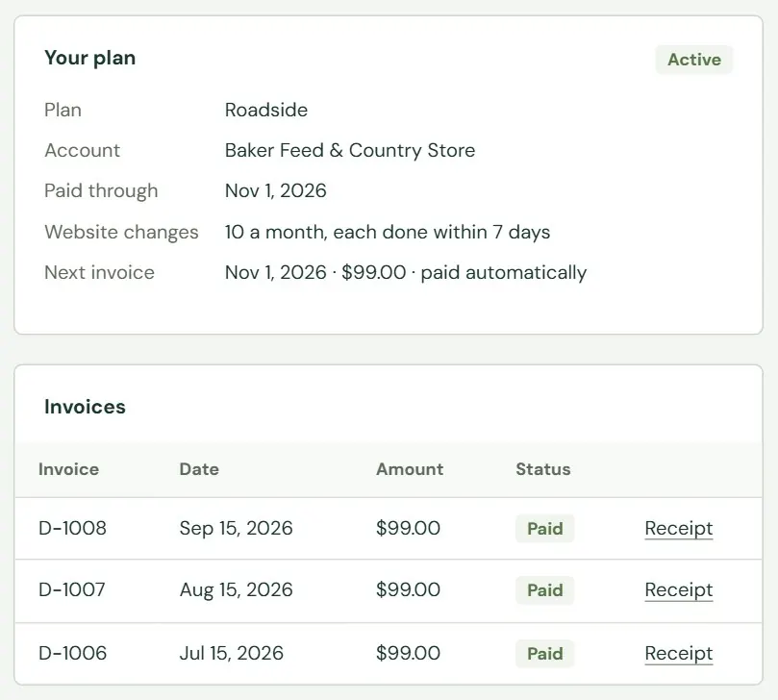Click the Paid badge for invoice D-1006
The width and height of the screenshot is (778, 700).
(x=544, y=654)
